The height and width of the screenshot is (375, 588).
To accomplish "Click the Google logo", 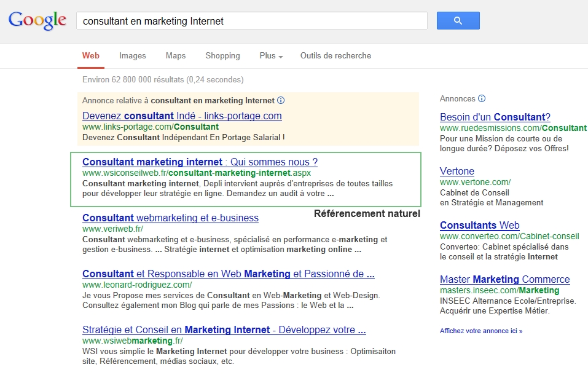I will pyautogui.click(x=37, y=20).
